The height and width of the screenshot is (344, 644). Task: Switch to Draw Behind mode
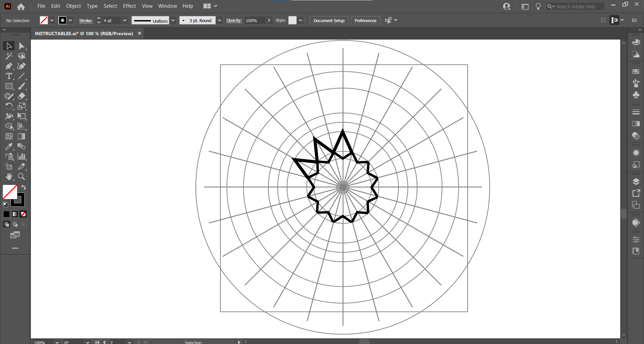pos(15,224)
